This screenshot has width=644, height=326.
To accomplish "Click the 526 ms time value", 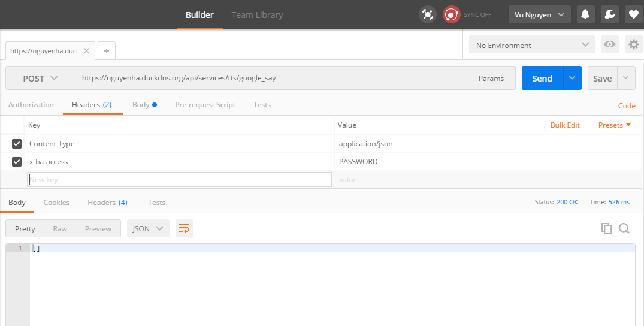I will [x=619, y=202].
